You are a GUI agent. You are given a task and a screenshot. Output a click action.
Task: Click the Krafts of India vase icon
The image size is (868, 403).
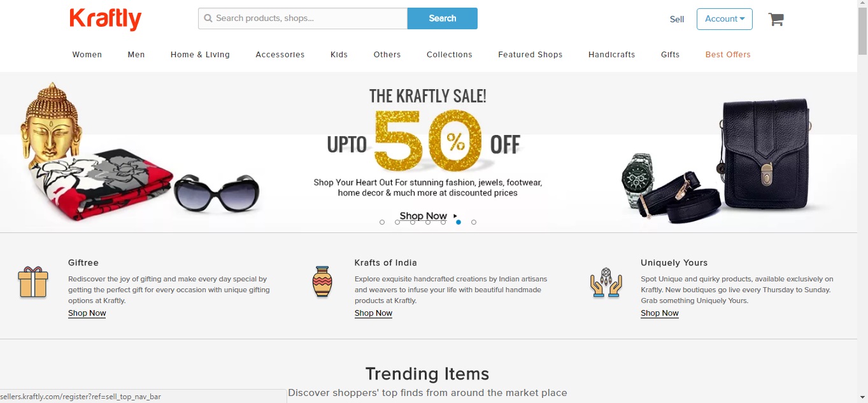click(x=322, y=281)
